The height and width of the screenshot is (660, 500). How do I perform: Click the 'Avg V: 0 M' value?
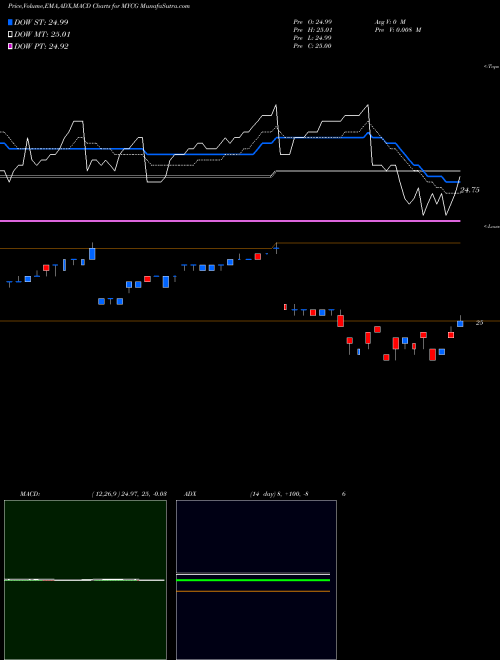coord(391,22)
